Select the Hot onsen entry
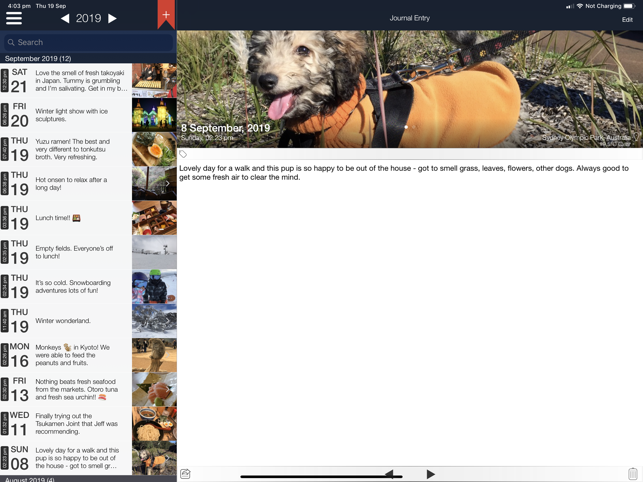This screenshot has width=643, height=482. click(88, 183)
